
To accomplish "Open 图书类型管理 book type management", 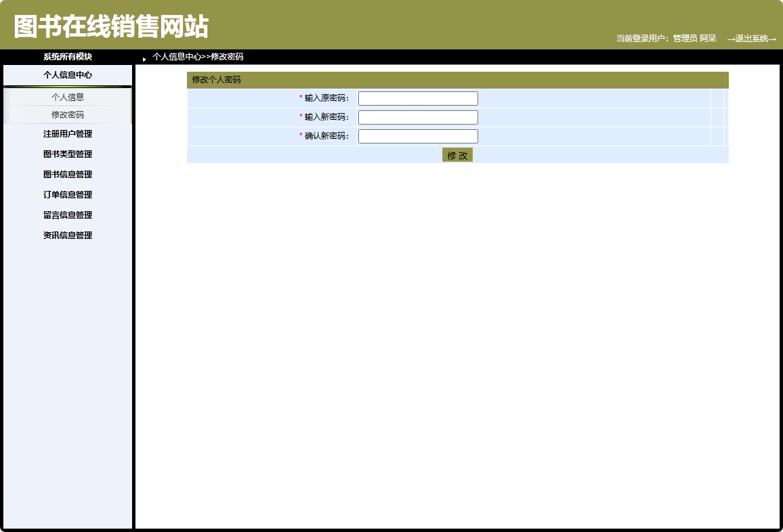I will click(66, 154).
